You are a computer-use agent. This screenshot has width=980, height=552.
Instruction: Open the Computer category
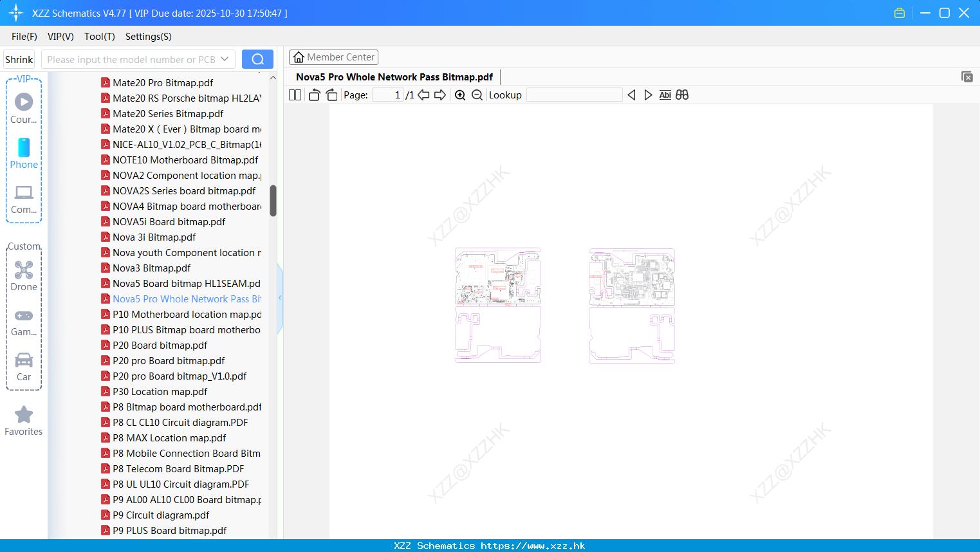[24, 199]
